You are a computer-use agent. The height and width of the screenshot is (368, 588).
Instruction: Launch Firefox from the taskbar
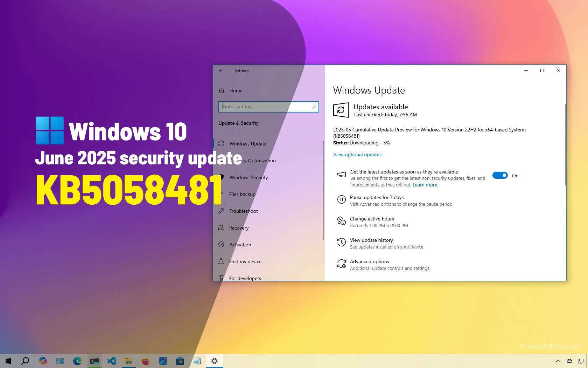pyautogui.click(x=146, y=361)
